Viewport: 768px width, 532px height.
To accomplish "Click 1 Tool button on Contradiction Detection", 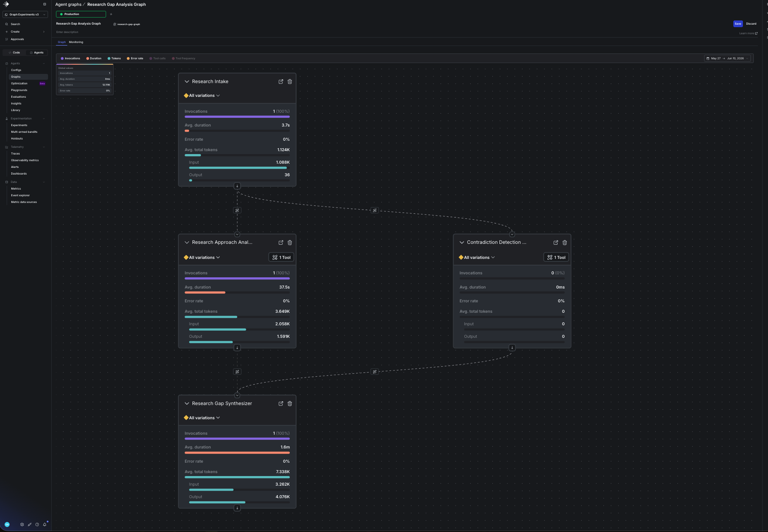I will pyautogui.click(x=556, y=258).
